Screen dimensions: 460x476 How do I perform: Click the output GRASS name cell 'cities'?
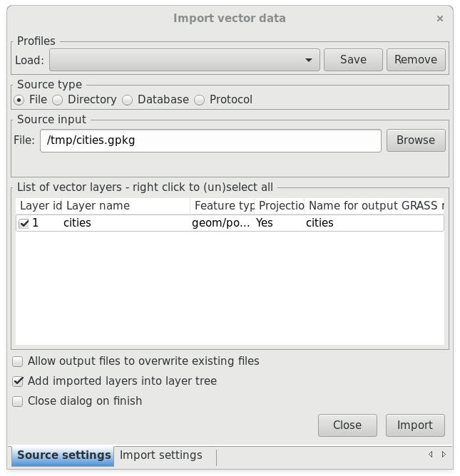coord(320,223)
